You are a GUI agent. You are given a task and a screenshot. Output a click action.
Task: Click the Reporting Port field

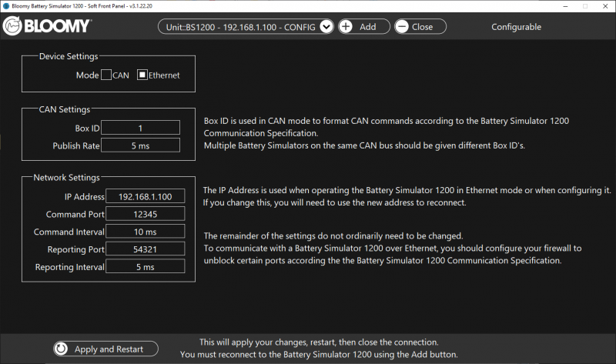click(145, 249)
